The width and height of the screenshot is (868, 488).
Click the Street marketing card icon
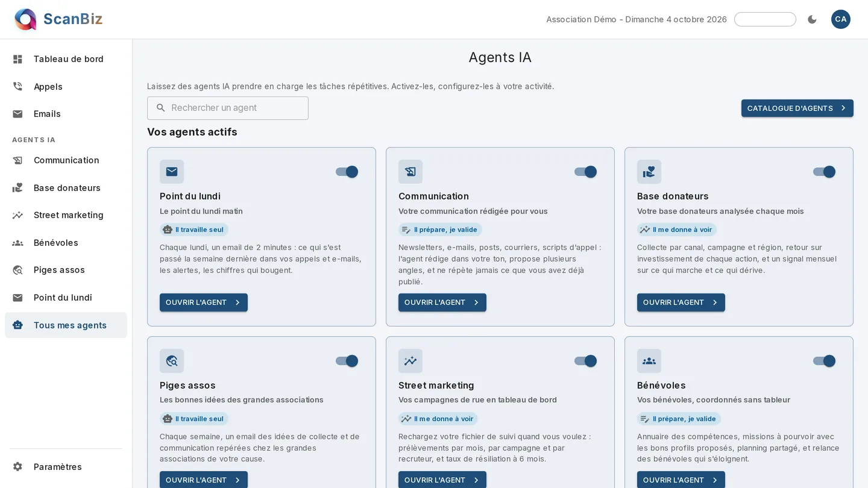coord(410,361)
